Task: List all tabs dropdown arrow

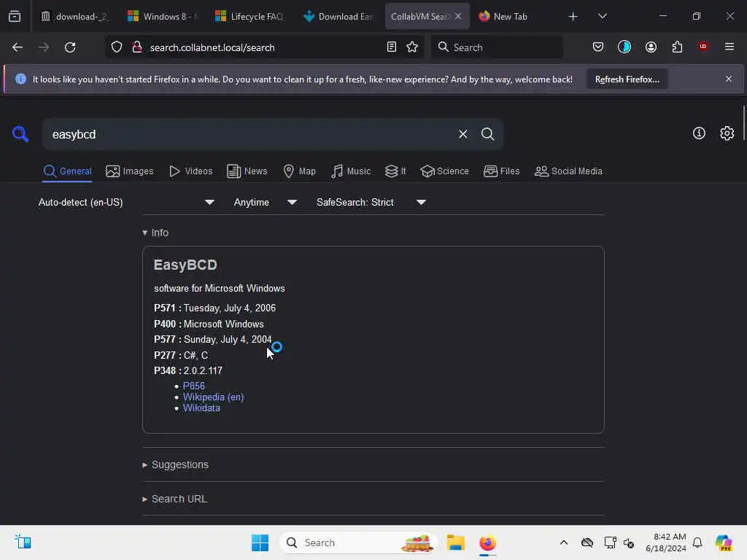Action: point(602,16)
